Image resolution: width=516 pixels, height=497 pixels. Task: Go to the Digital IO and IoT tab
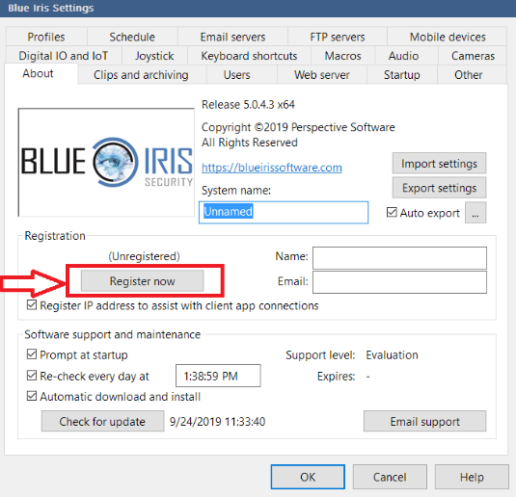63,56
